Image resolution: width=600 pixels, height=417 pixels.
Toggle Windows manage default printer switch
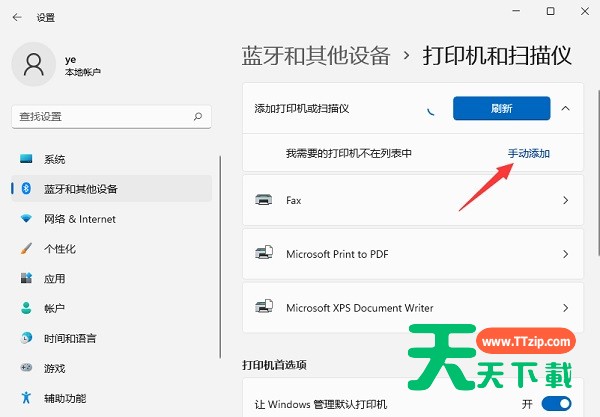555,403
